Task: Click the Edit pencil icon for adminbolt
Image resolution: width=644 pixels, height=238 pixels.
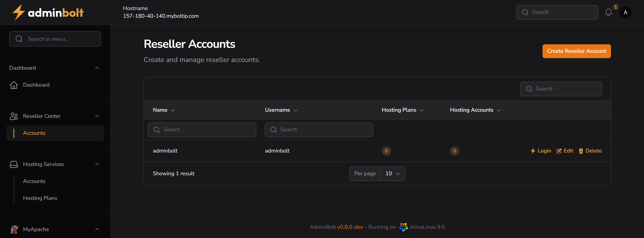Action: (x=559, y=151)
